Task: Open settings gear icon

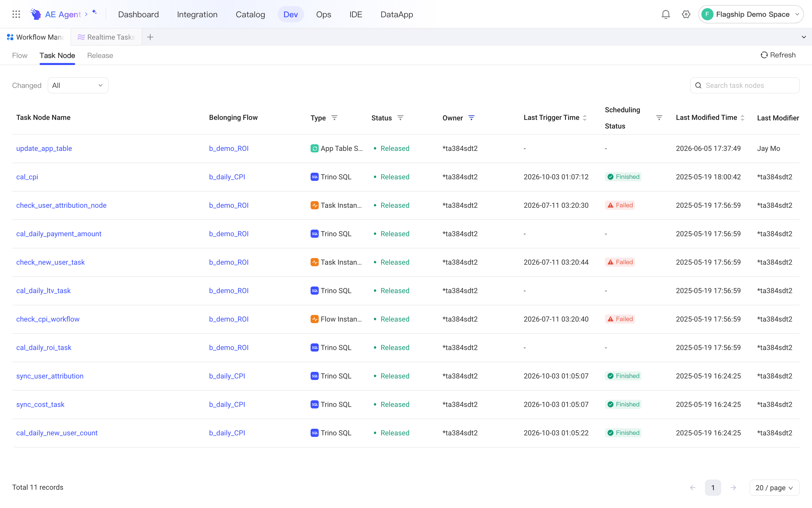Action: tap(686, 14)
